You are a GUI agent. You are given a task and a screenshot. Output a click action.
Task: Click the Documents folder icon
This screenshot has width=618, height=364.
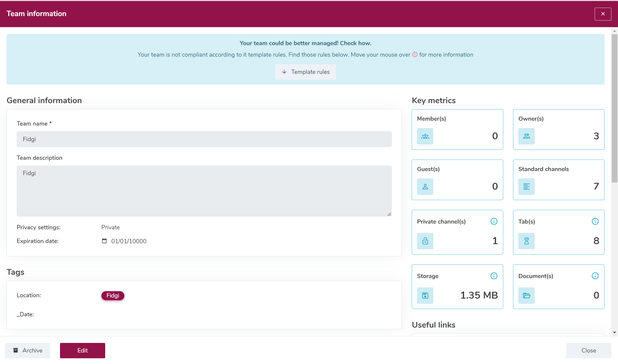click(x=527, y=296)
